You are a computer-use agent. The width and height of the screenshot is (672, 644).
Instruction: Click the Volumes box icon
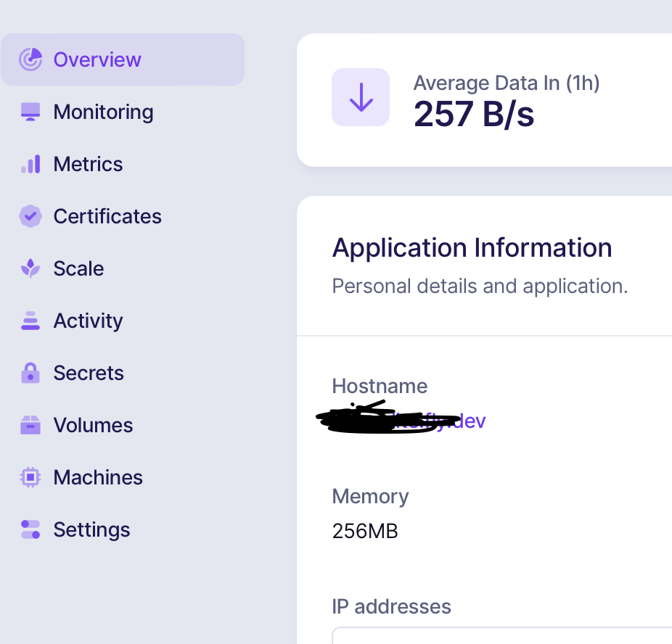point(30,425)
